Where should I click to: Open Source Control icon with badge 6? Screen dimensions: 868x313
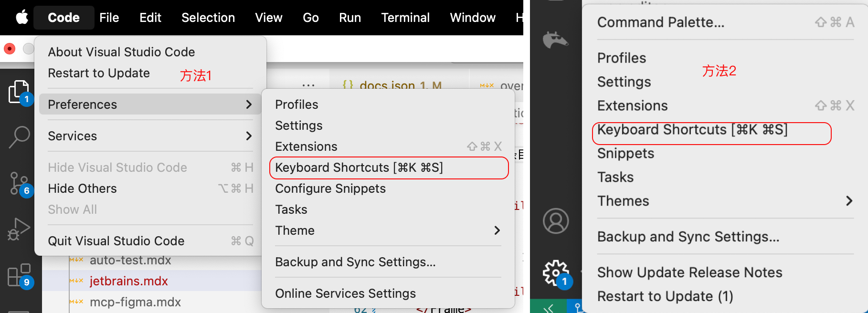(19, 183)
